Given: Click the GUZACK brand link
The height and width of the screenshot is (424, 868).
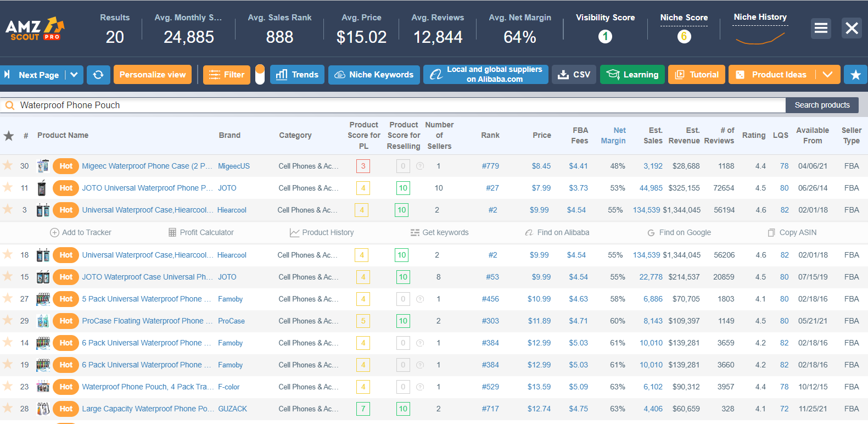Looking at the screenshot, I should tap(232, 409).
